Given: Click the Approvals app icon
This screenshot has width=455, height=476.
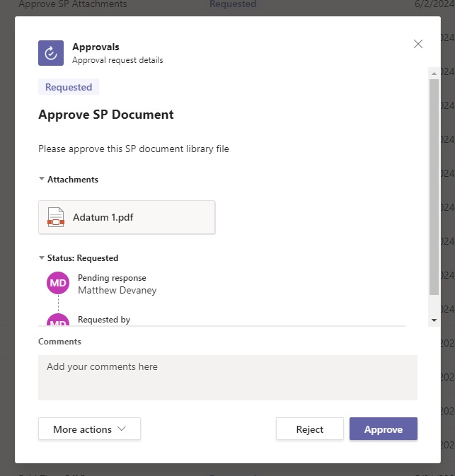Looking at the screenshot, I should 51,53.
